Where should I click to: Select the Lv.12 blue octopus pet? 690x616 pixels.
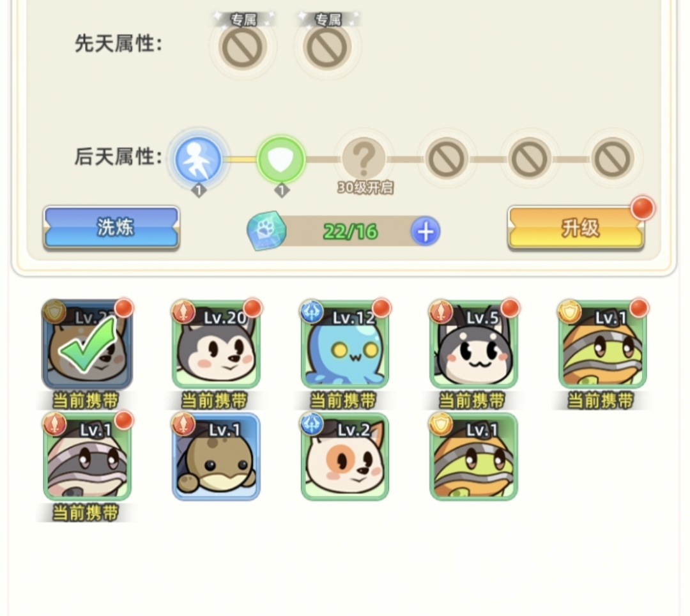click(344, 344)
